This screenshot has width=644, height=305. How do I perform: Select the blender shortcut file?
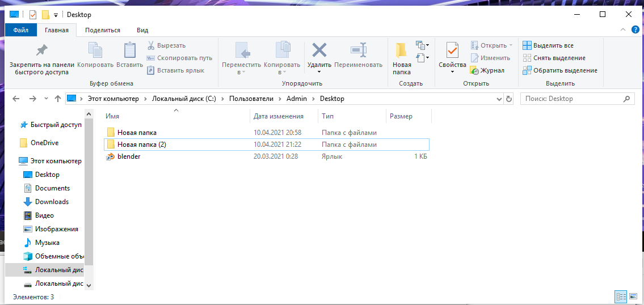[266, 156]
